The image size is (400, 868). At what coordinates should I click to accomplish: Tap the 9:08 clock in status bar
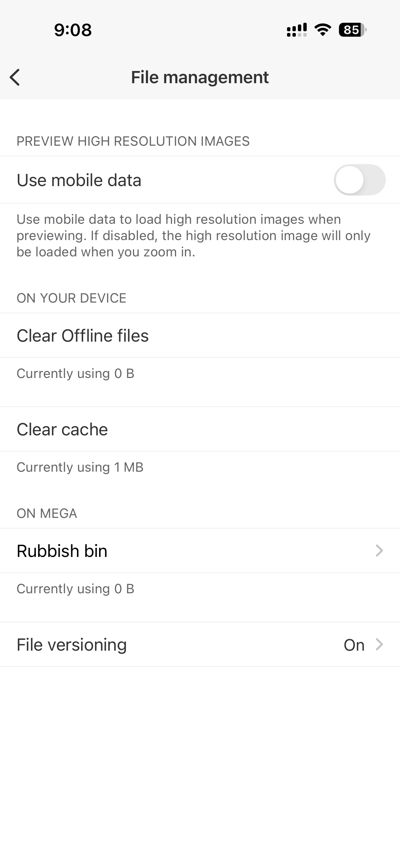(x=73, y=30)
